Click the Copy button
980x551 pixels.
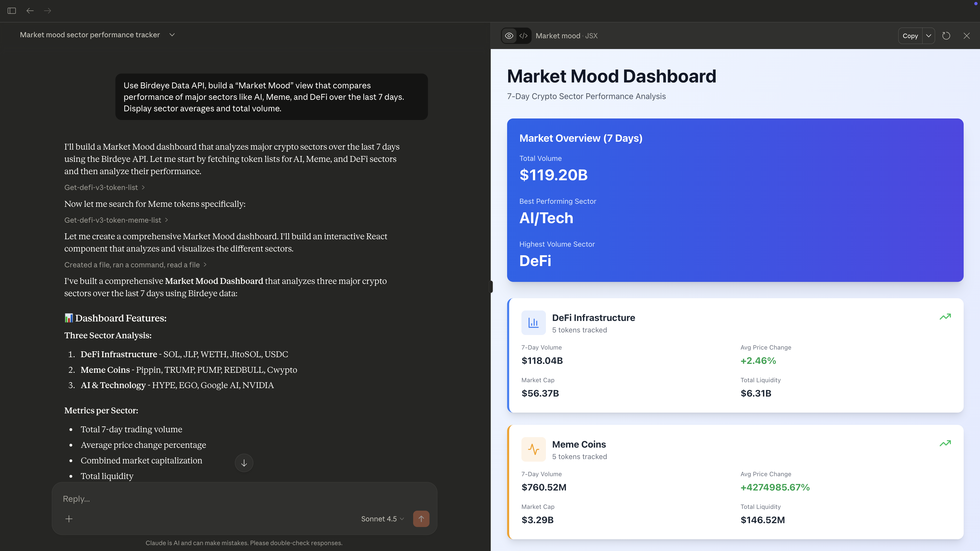[x=910, y=36]
